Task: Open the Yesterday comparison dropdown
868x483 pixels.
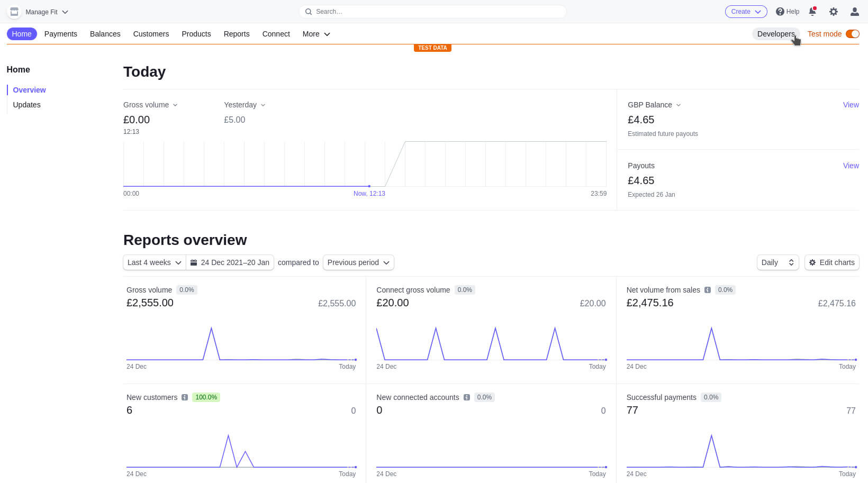Action: (245, 105)
